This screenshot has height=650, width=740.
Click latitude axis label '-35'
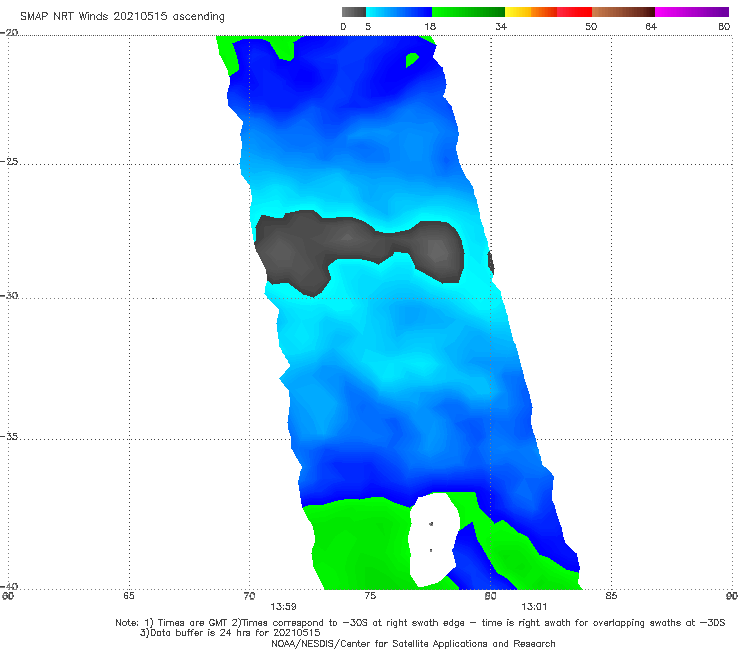pos(9,437)
